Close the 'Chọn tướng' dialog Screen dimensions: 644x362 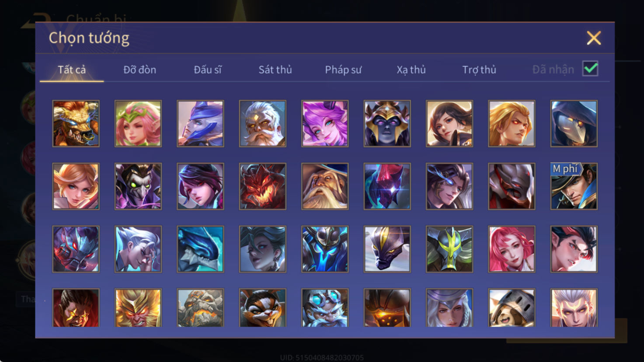(594, 38)
